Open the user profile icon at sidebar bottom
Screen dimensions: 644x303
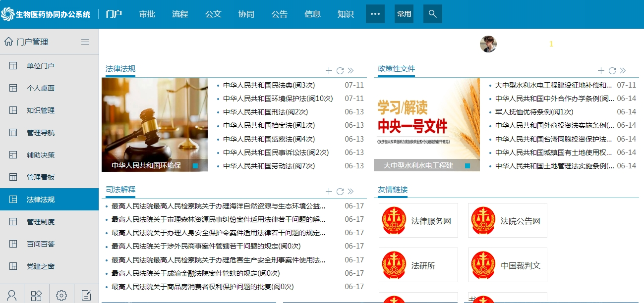pyautogui.click(x=12, y=296)
